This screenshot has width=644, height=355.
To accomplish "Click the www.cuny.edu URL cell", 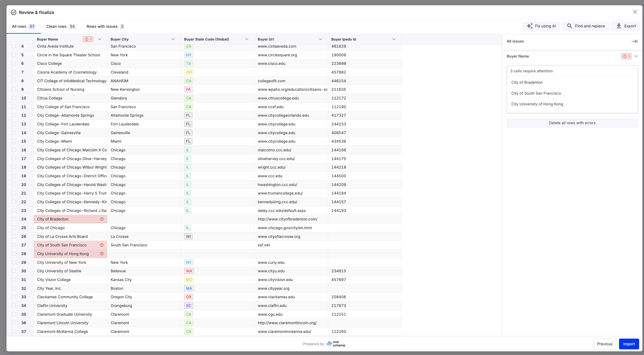I will (291, 262).
